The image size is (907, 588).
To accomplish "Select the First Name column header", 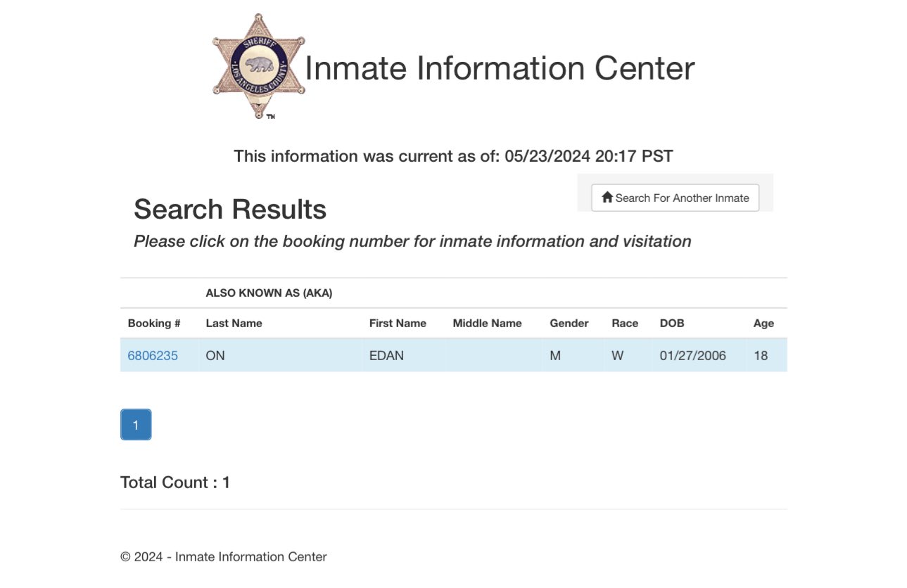I will (x=398, y=324).
